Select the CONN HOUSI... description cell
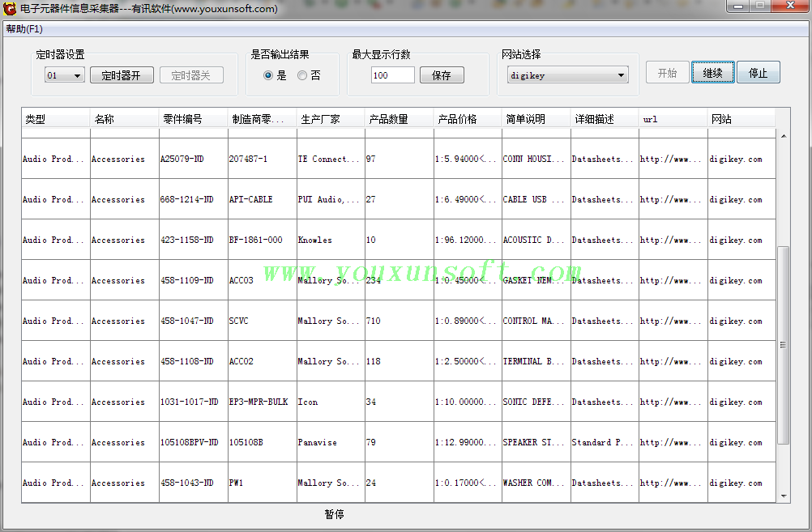This screenshot has width=812, height=532. point(536,159)
